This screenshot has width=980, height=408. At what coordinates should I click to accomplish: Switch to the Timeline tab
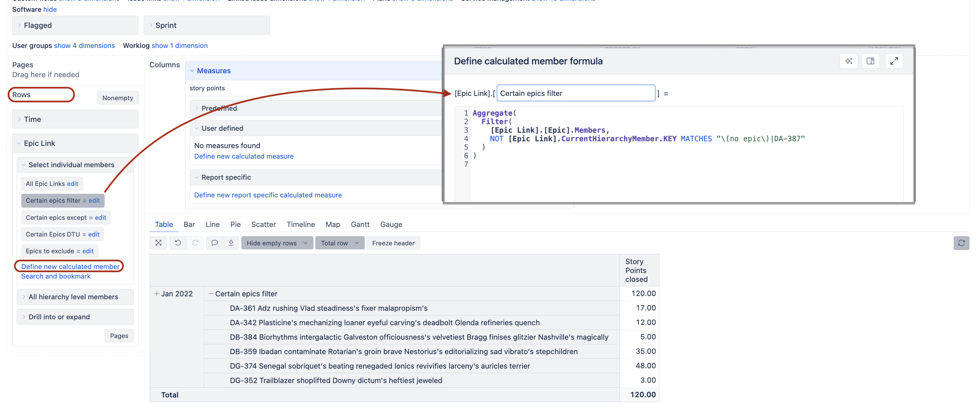point(301,224)
